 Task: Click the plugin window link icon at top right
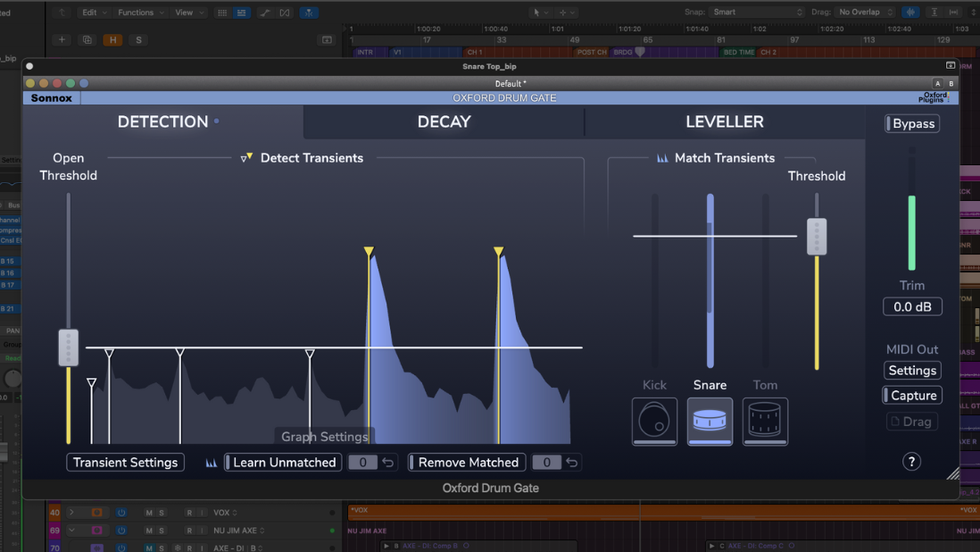pos(950,65)
